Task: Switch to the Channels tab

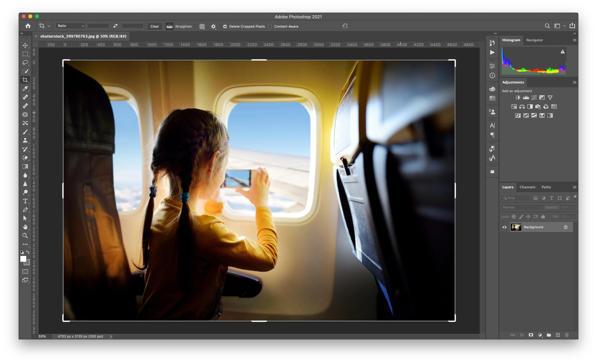Action: click(x=527, y=187)
